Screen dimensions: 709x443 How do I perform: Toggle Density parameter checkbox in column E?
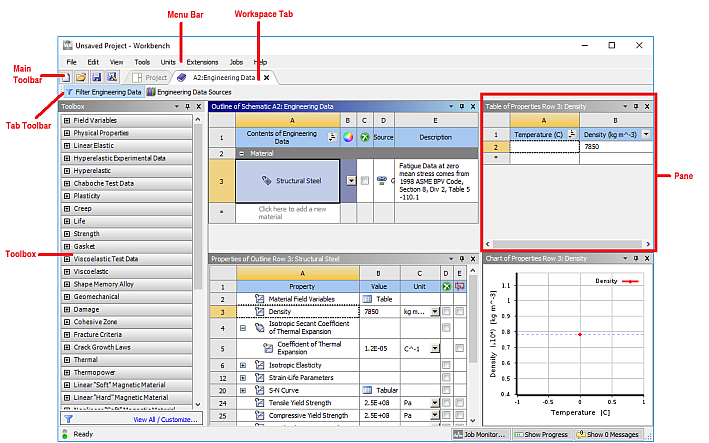460,311
